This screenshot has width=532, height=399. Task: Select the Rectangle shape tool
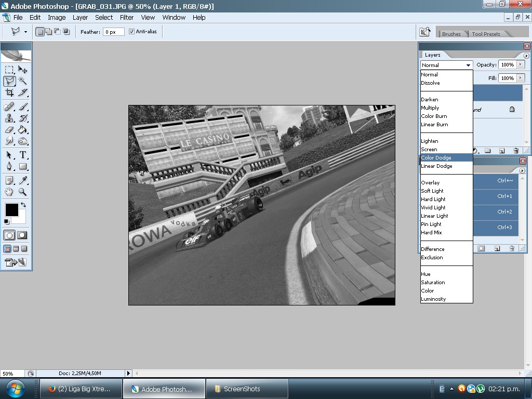click(x=23, y=166)
